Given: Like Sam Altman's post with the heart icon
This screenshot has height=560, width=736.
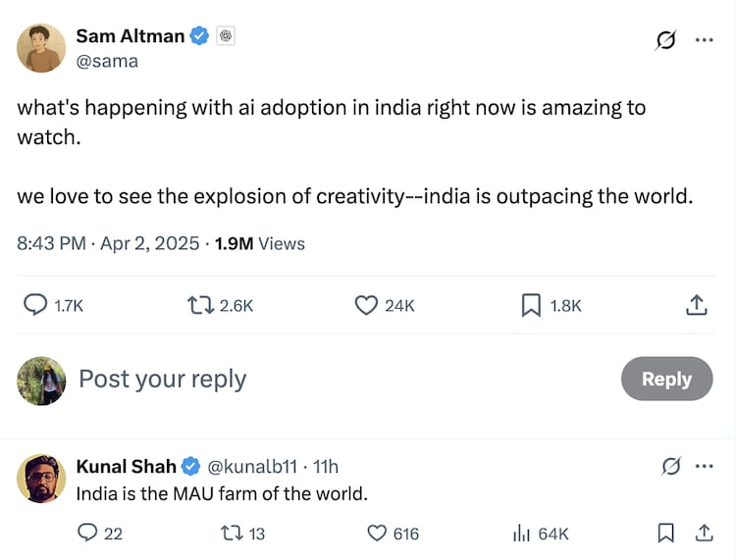Looking at the screenshot, I should tap(366, 306).
